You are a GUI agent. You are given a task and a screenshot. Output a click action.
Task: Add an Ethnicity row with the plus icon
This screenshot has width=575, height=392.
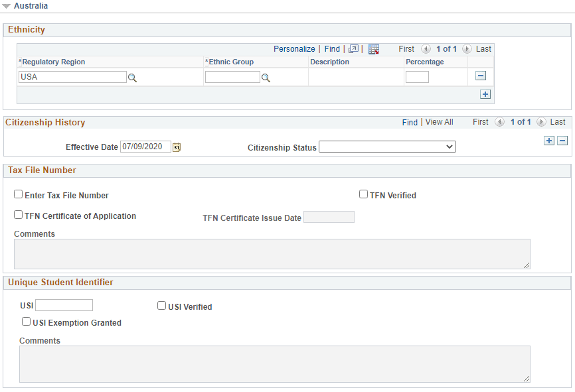click(x=485, y=94)
